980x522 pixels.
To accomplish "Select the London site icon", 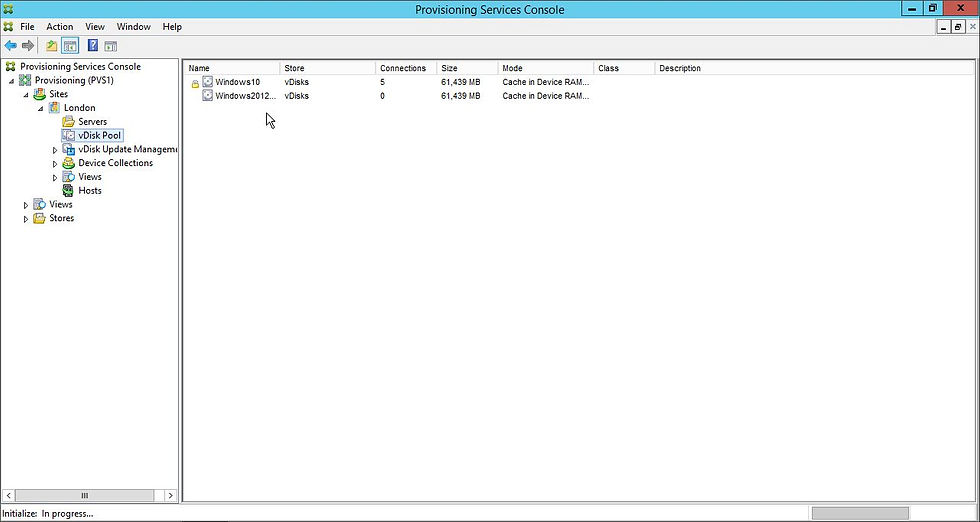I will pyautogui.click(x=54, y=108).
